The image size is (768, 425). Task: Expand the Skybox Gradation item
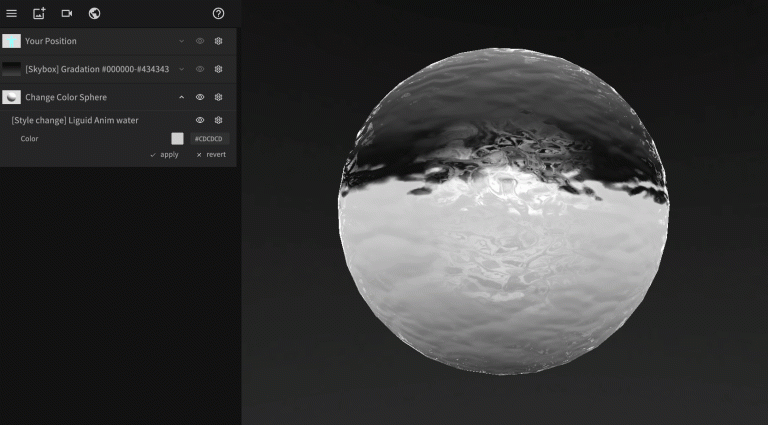[x=181, y=69]
